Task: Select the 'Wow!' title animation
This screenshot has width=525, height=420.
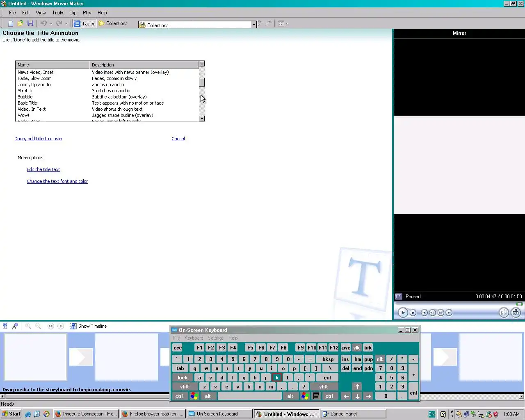Action: click(x=107, y=115)
